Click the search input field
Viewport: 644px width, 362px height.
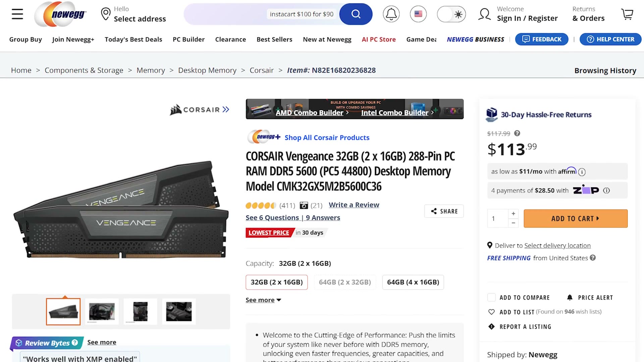pos(262,14)
